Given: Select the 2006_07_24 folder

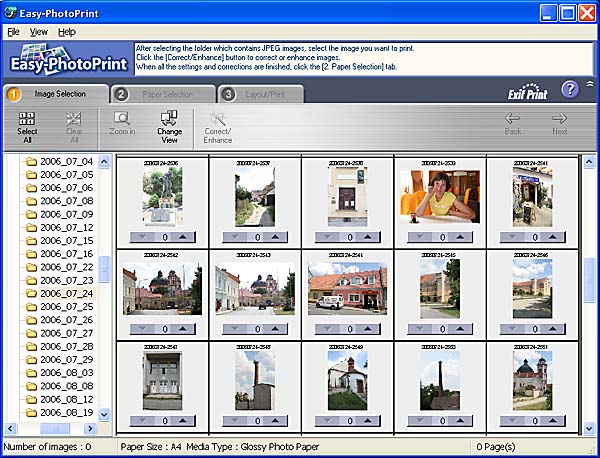Looking at the screenshot, I should pos(66,293).
